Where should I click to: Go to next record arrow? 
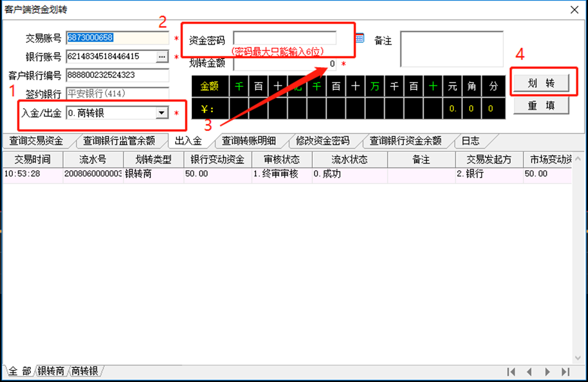pos(547,371)
